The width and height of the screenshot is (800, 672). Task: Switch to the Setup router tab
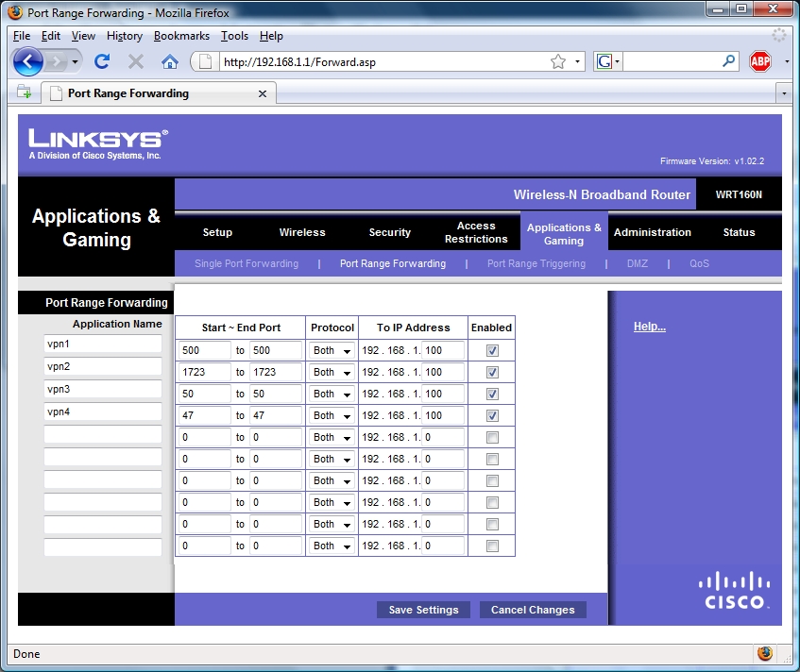[217, 232]
